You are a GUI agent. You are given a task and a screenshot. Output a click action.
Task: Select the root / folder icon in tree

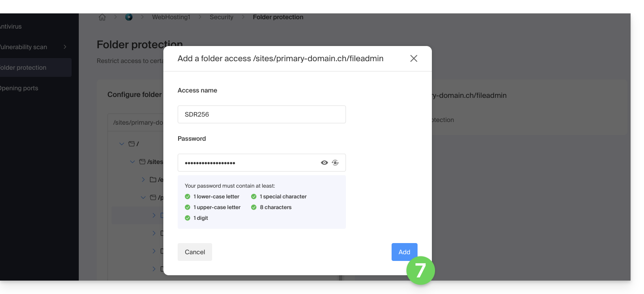(132, 144)
